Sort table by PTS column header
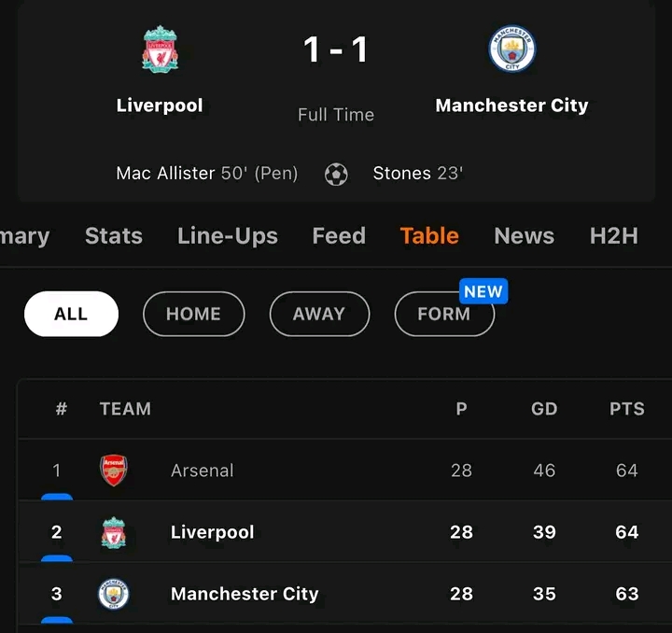Image resolution: width=672 pixels, height=633 pixels. (627, 409)
